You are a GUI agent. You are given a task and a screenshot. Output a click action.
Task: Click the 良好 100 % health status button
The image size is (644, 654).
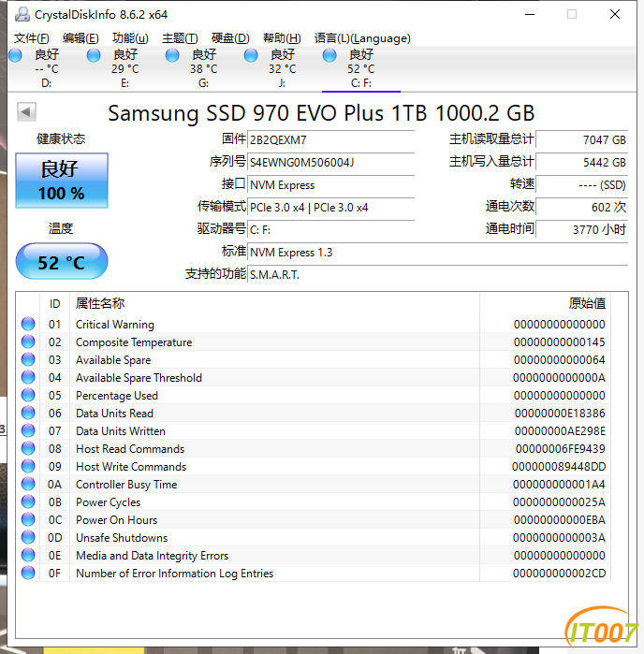tap(62, 181)
